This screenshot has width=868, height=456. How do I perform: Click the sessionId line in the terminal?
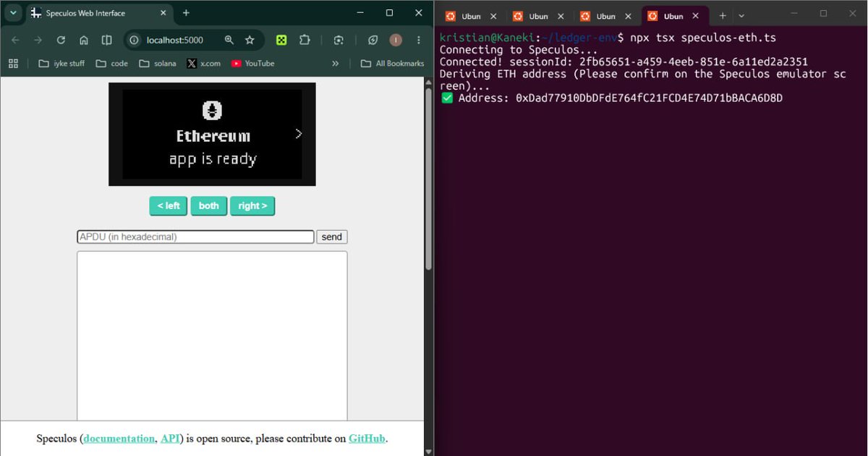tap(624, 62)
